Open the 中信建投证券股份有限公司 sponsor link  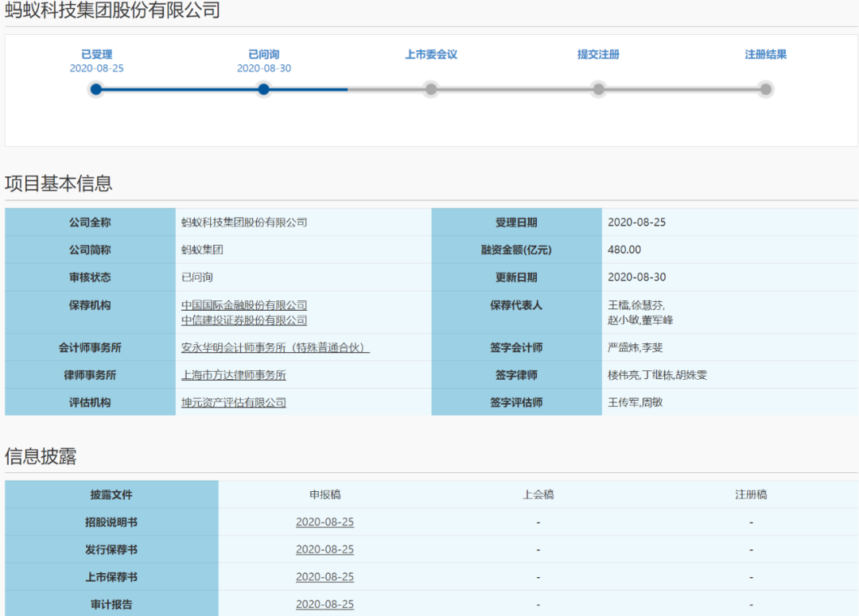coord(244,320)
